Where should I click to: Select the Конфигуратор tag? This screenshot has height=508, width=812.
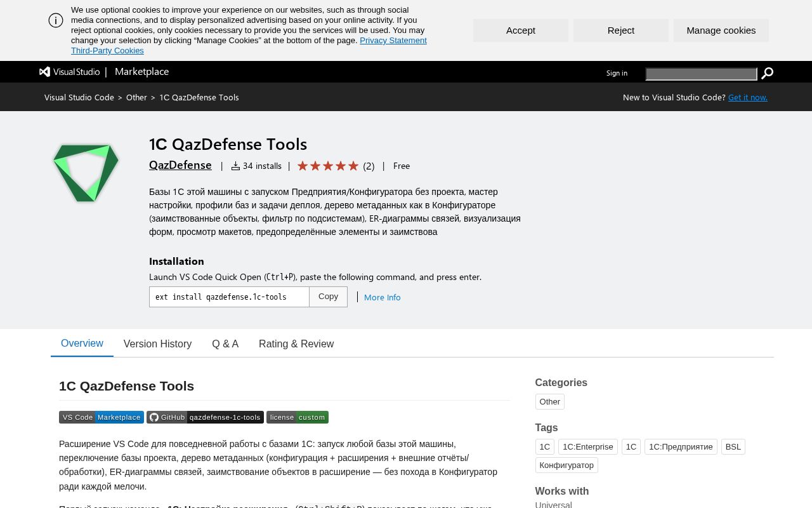566,465
